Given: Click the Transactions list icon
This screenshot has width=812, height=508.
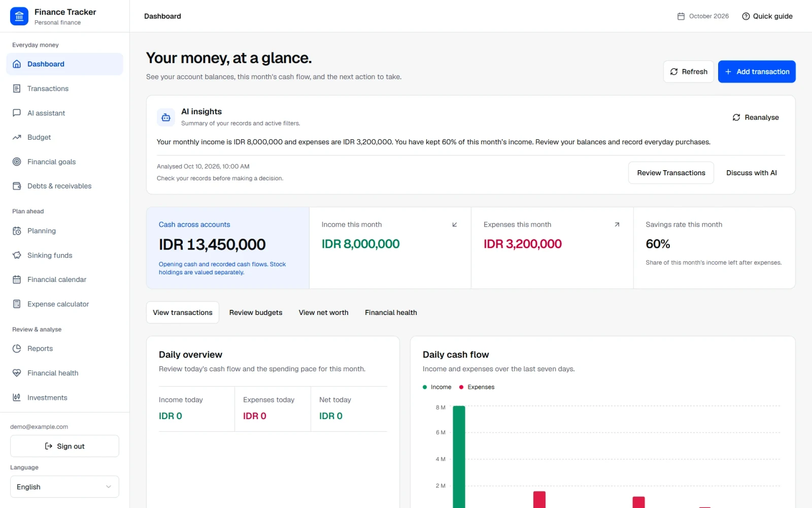Looking at the screenshot, I should point(17,88).
